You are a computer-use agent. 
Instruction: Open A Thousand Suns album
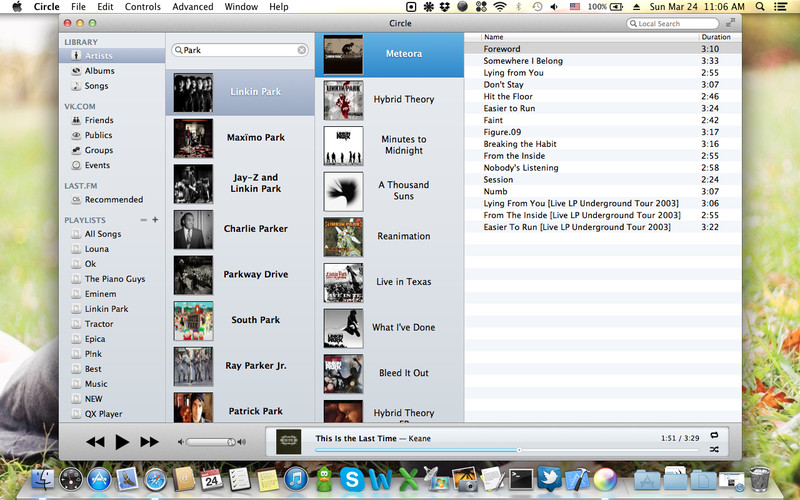[389, 191]
